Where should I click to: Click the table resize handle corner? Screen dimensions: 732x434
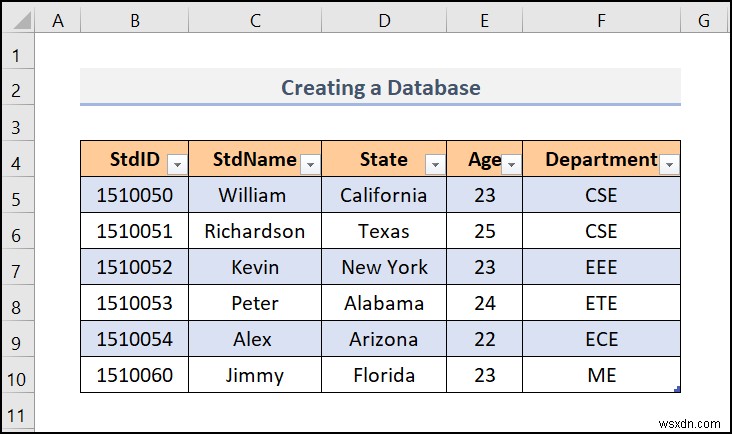[677, 390]
